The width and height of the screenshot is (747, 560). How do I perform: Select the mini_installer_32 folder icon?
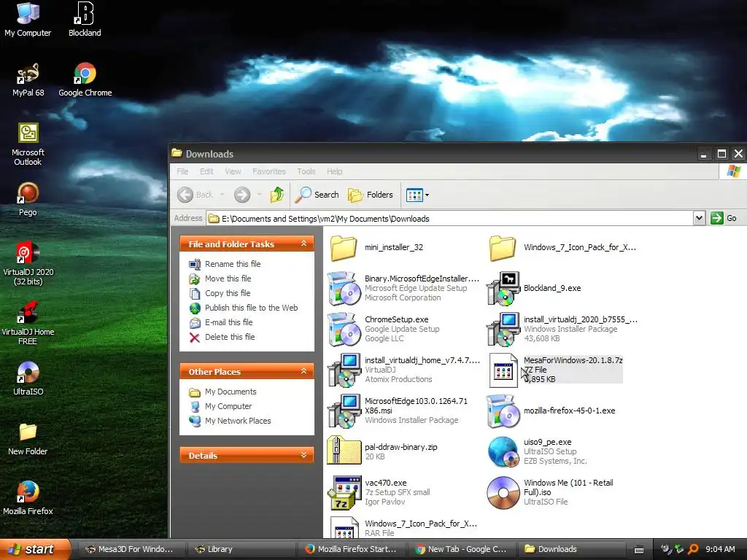[x=344, y=248]
